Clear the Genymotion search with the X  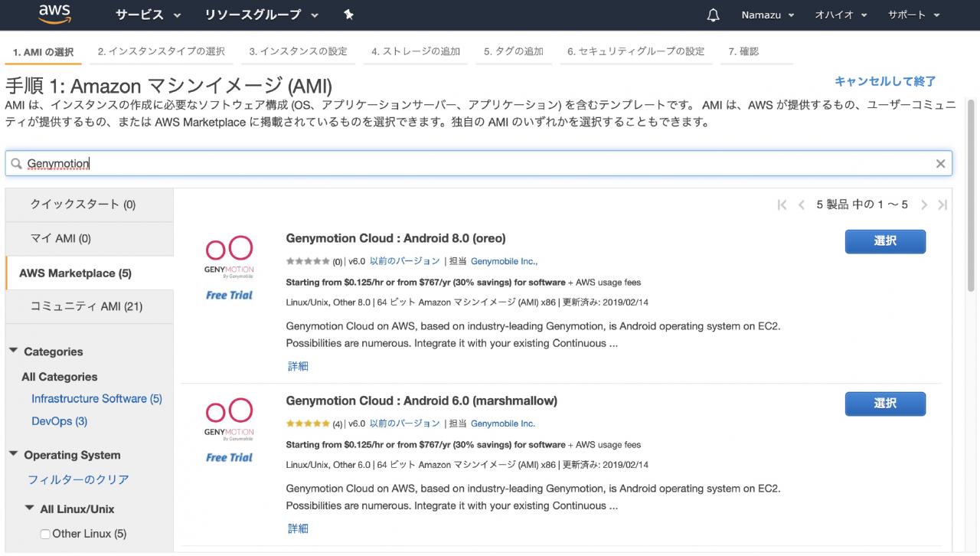click(940, 163)
